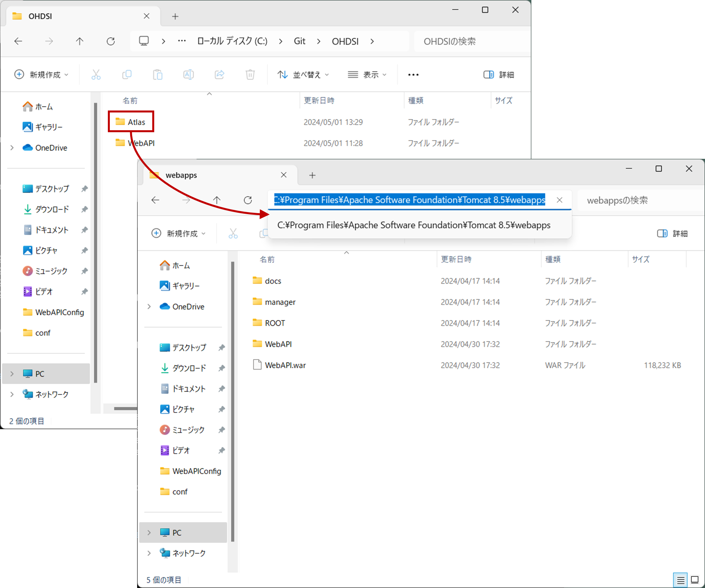The width and height of the screenshot is (705, 588).
Task: Click Delete trash icon in OHDSI toolbar
Action: [x=250, y=75]
